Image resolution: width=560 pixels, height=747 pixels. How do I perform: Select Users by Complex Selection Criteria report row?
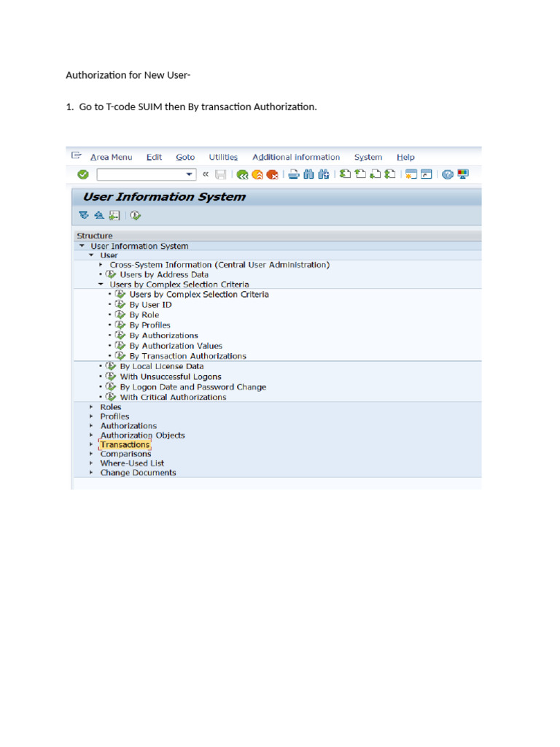point(199,295)
